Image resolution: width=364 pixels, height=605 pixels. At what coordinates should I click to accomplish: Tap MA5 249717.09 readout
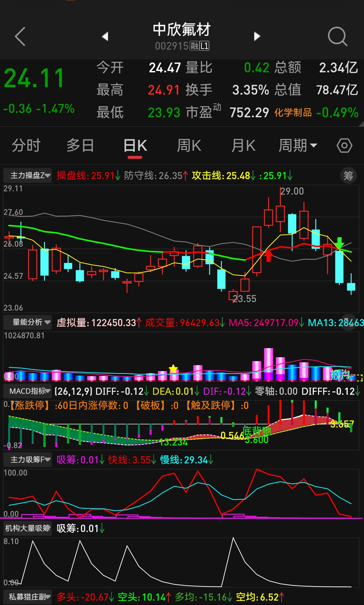pos(266,323)
